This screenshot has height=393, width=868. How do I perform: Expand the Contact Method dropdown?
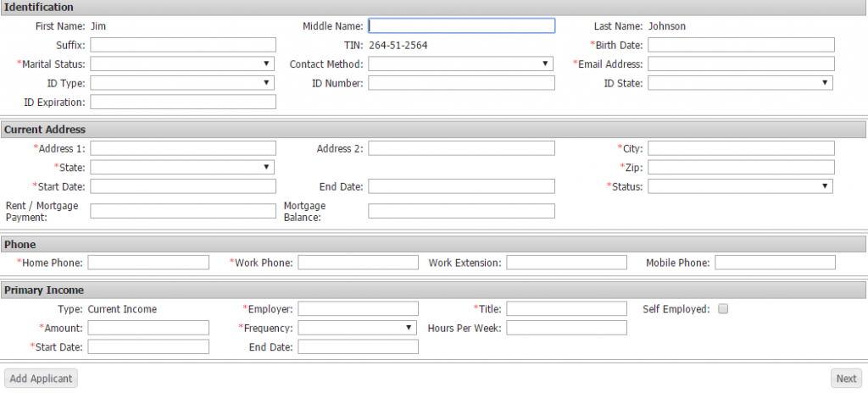[x=460, y=64]
